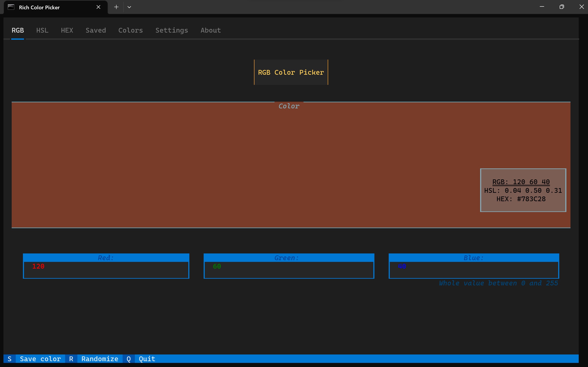The image size is (588, 367).
Task: Click into the Green value input
Action: (x=289, y=269)
